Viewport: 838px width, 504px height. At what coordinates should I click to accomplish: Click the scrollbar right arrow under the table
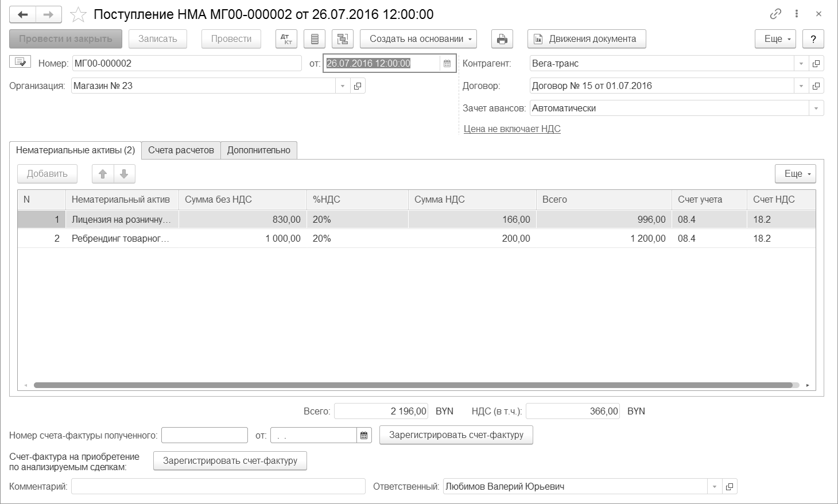[808, 385]
